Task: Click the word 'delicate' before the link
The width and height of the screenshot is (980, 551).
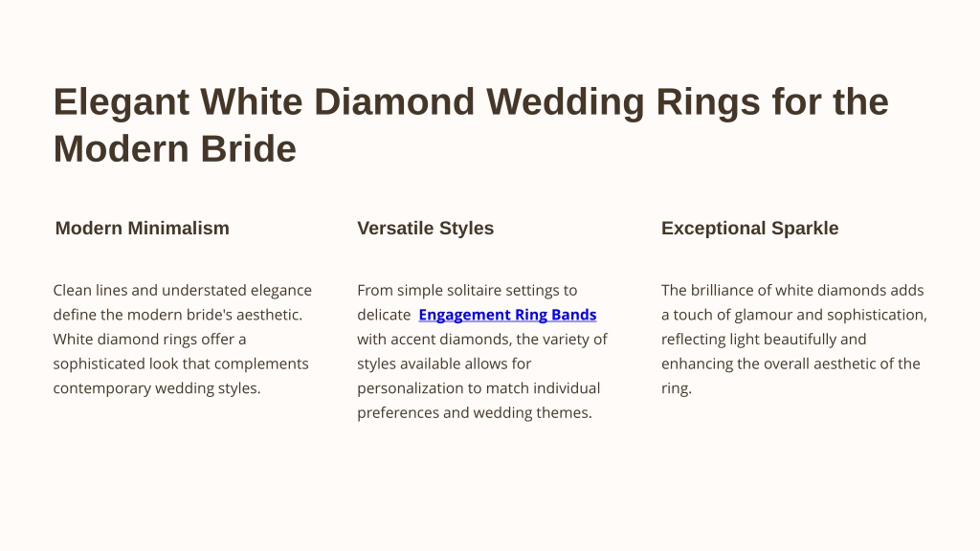Action: point(384,315)
